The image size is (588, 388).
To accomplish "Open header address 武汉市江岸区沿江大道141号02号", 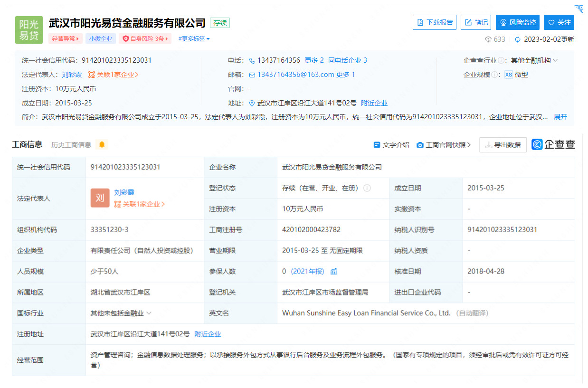I will click(307, 103).
